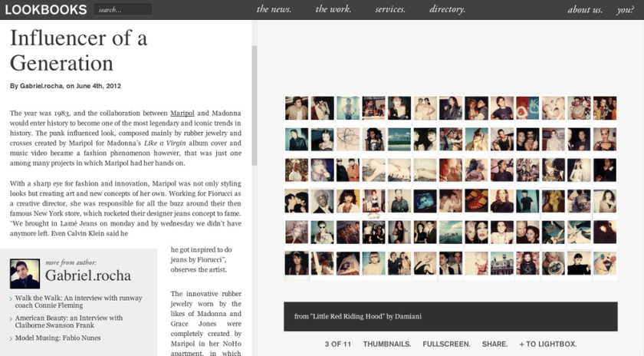
Task: Open the "directory." navigation link
Action: click(x=447, y=9)
